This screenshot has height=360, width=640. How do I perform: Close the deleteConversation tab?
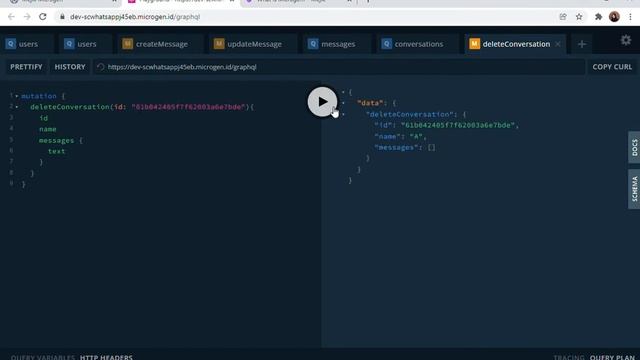pos(558,44)
